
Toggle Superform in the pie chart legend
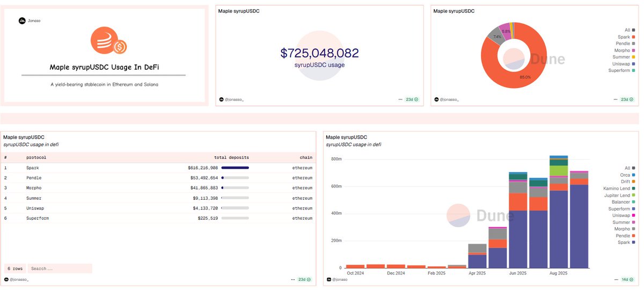point(622,70)
